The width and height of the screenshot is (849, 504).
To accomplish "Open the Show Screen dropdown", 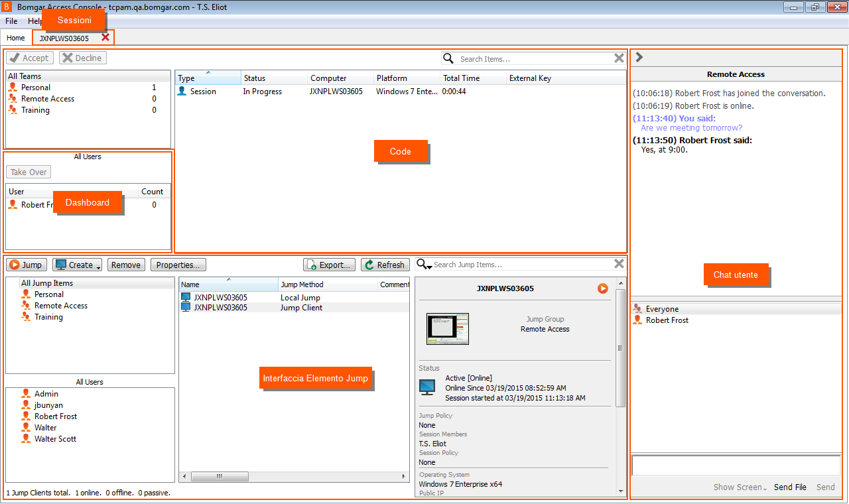I will (740, 487).
